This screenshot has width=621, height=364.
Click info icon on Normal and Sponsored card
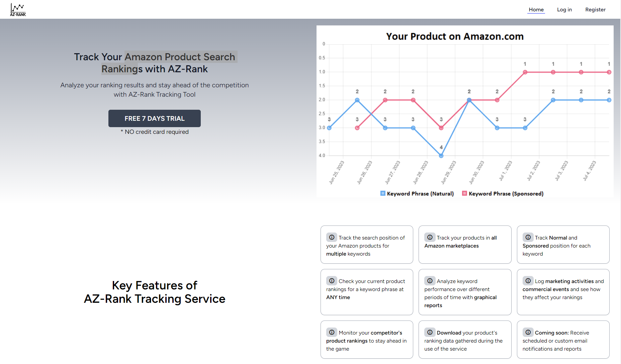528,237
